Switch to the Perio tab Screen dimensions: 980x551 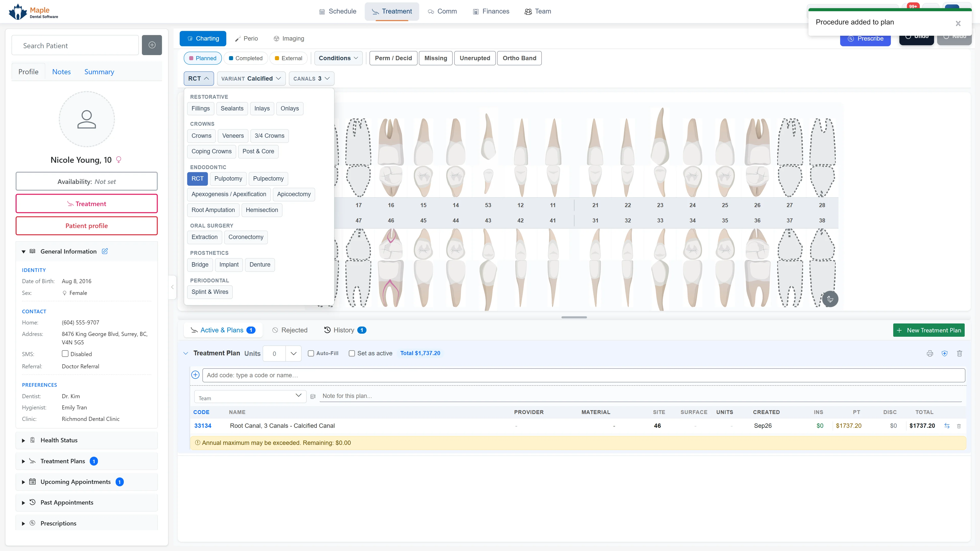pos(246,39)
